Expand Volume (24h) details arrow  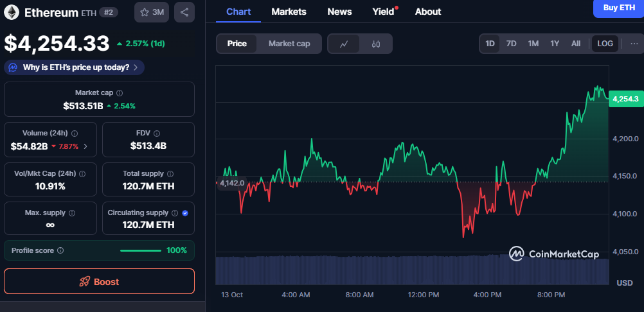click(x=86, y=146)
